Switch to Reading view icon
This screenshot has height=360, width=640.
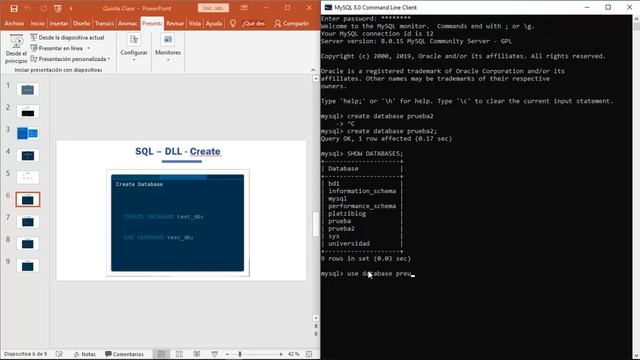197,354
